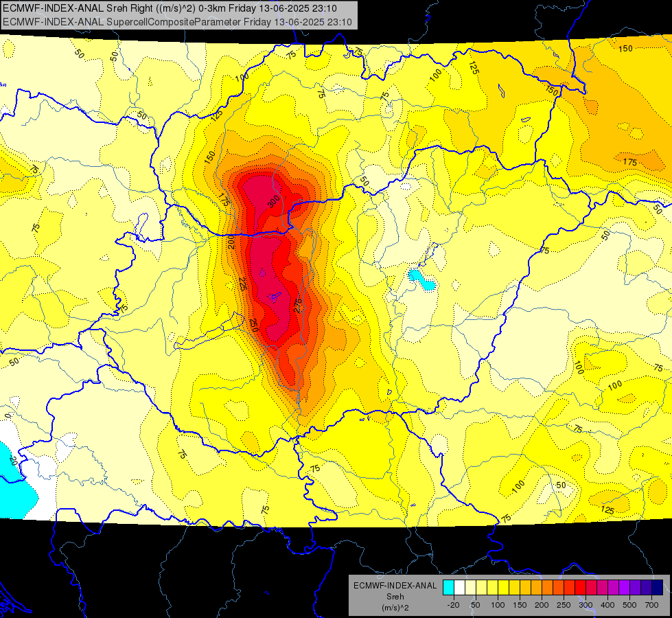Click the 500 tick label in the legend

tap(629, 605)
